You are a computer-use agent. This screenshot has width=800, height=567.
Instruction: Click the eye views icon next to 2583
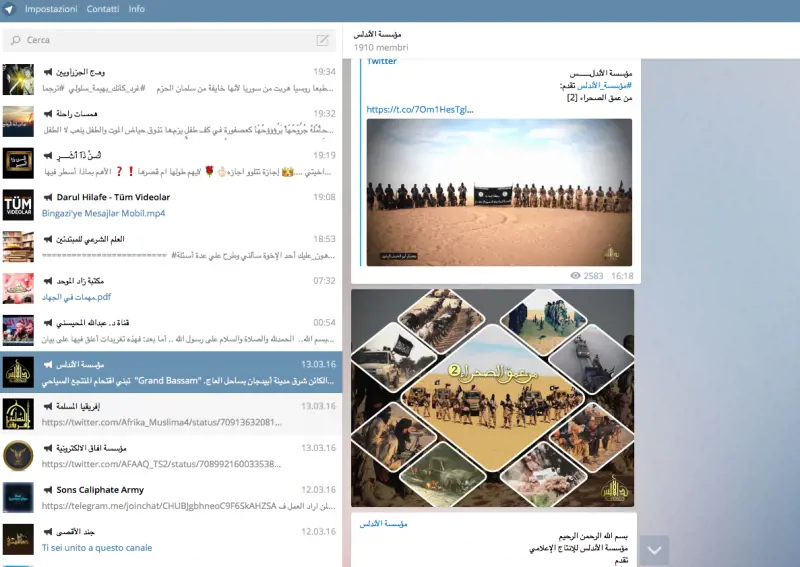pyautogui.click(x=575, y=275)
